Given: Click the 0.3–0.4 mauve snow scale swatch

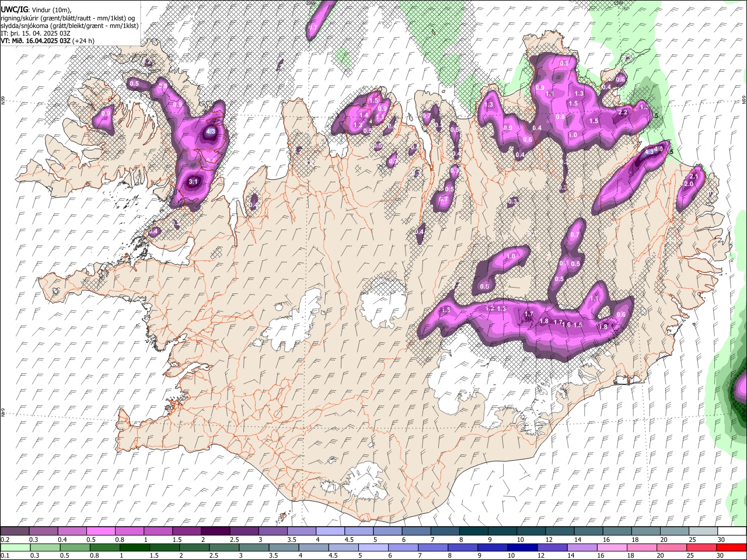Looking at the screenshot, I should [43, 531].
